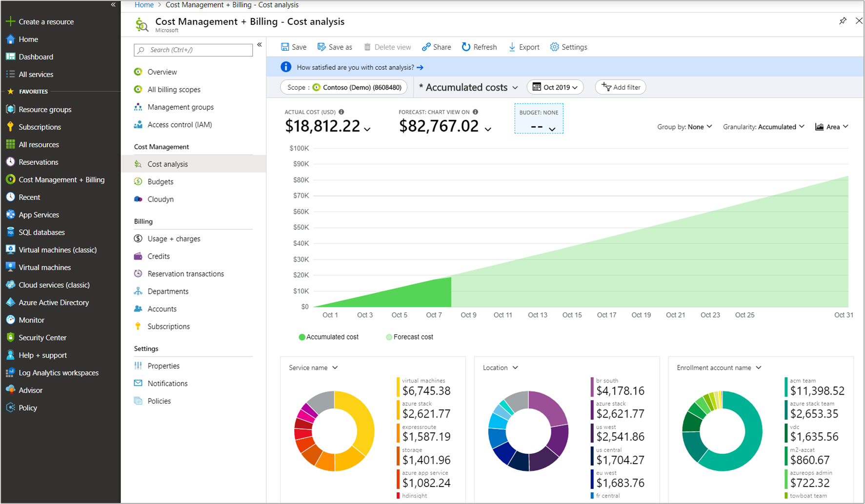The height and width of the screenshot is (504, 865).
Task: Select the Area chart type
Action: (831, 126)
